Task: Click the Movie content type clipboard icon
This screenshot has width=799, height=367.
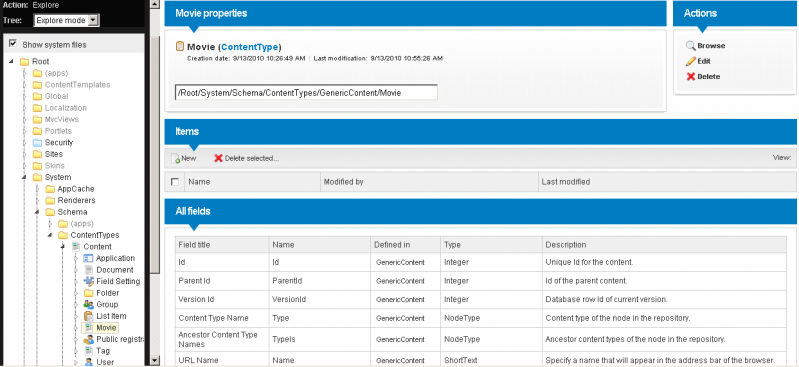Action: coord(179,46)
